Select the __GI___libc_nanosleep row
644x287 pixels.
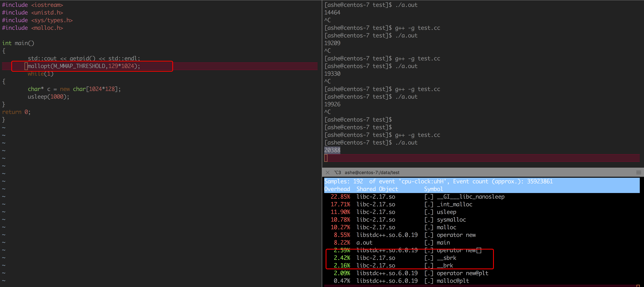coord(470,197)
